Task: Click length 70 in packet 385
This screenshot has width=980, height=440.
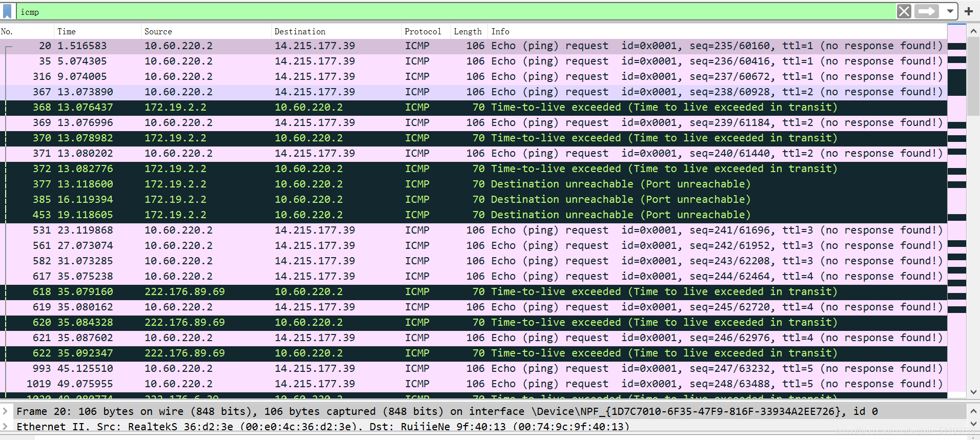Action: [x=479, y=200]
